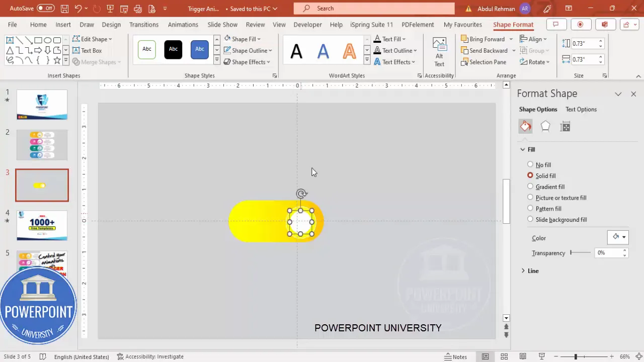Select slide 2 thumbnail
This screenshot has height=362, width=644.
42,145
